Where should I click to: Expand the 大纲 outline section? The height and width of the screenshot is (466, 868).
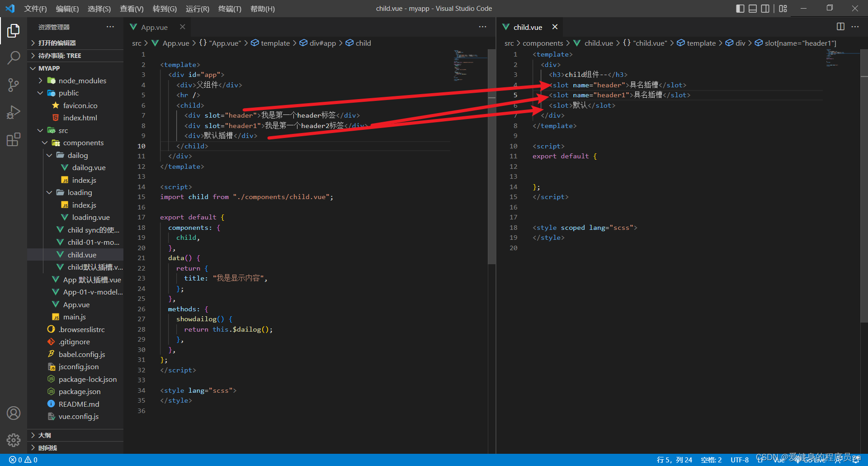pos(75,435)
